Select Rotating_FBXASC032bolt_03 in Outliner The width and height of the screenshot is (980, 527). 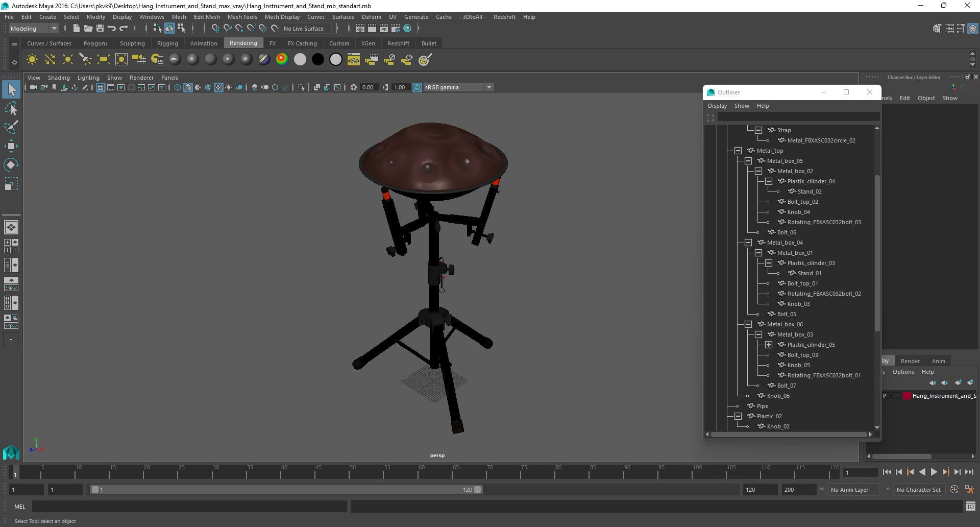click(824, 222)
